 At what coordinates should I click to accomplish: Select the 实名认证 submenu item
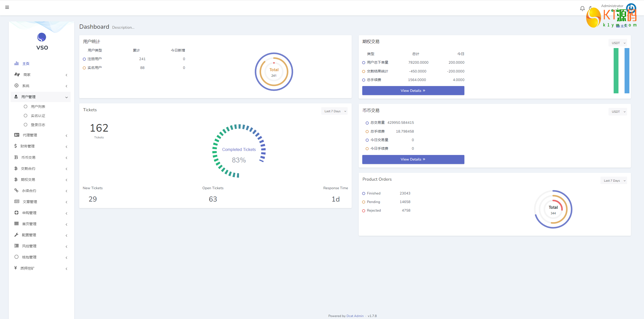(38, 116)
